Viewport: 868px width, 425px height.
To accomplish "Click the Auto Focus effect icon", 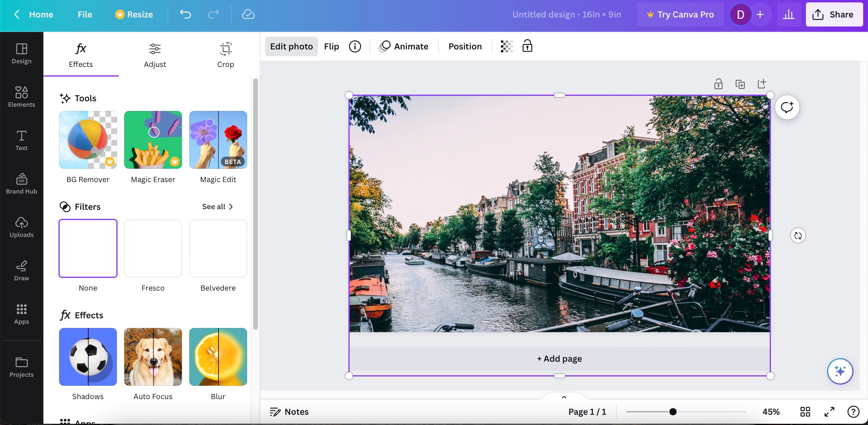I will point(153,357).
